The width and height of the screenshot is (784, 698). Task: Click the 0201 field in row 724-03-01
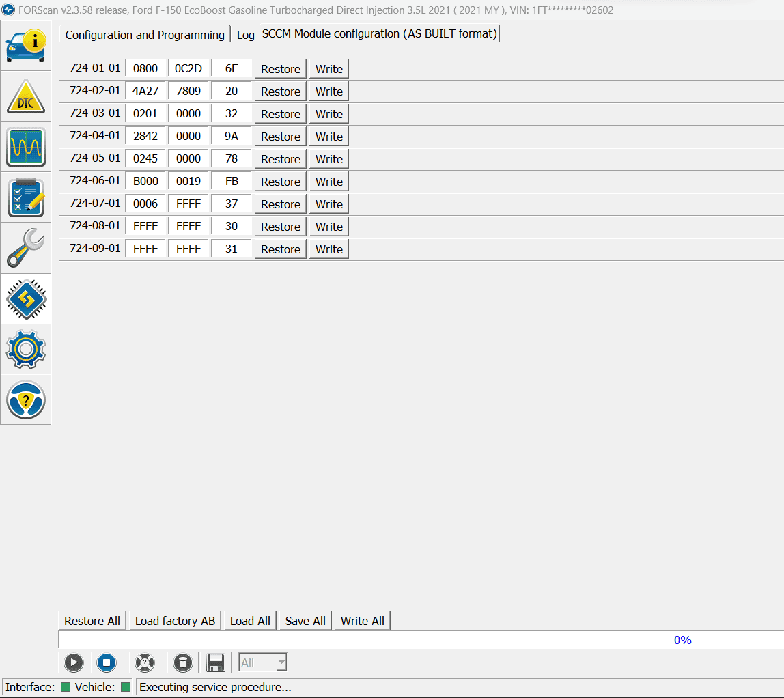click(x=145, y=113)
